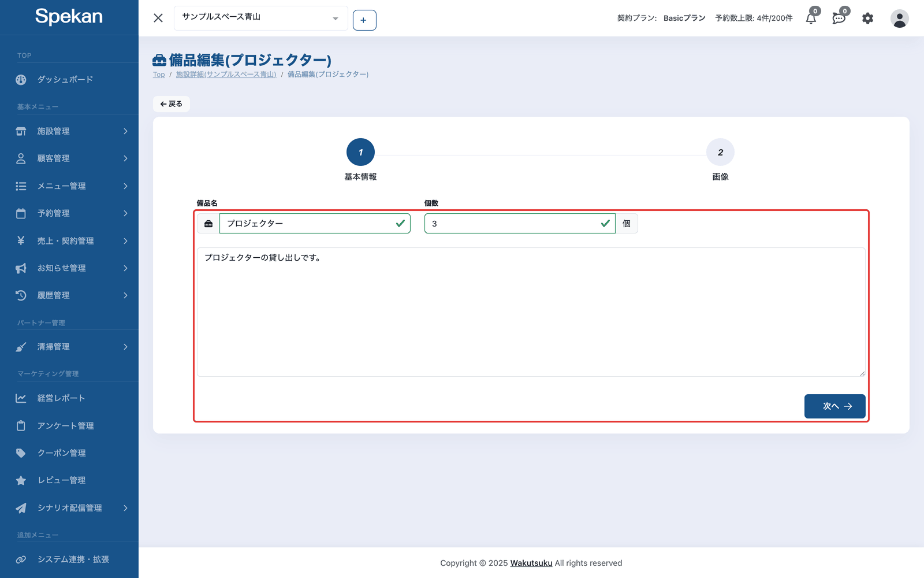Click the お知らせ管理 megaphone icon
This screenshot has width=924, height=578.
(21, 268)
